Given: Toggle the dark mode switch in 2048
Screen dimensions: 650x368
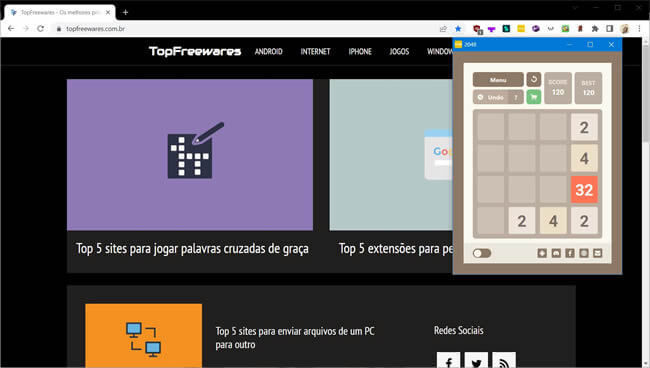Looking at the screenshot, I should (482, 253).
